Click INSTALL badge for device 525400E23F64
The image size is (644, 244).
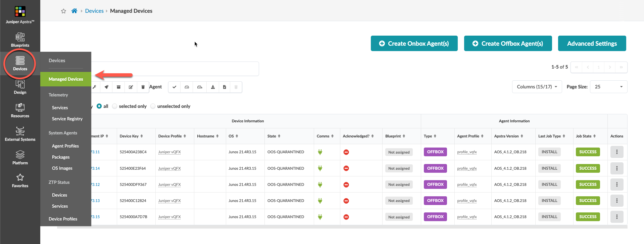549,168
